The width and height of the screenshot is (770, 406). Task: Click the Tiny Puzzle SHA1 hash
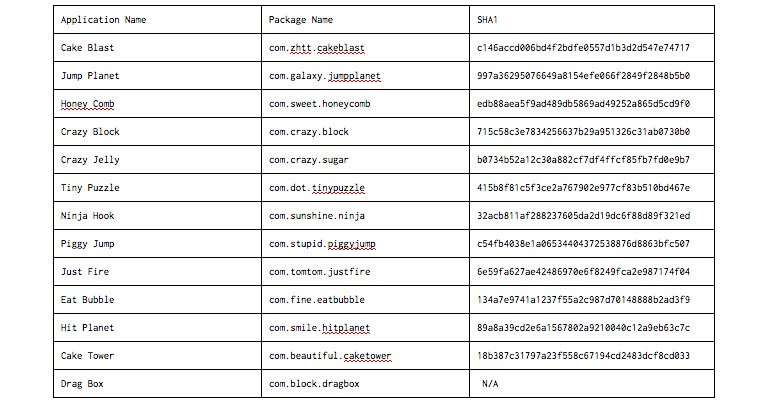click(583, 188)
